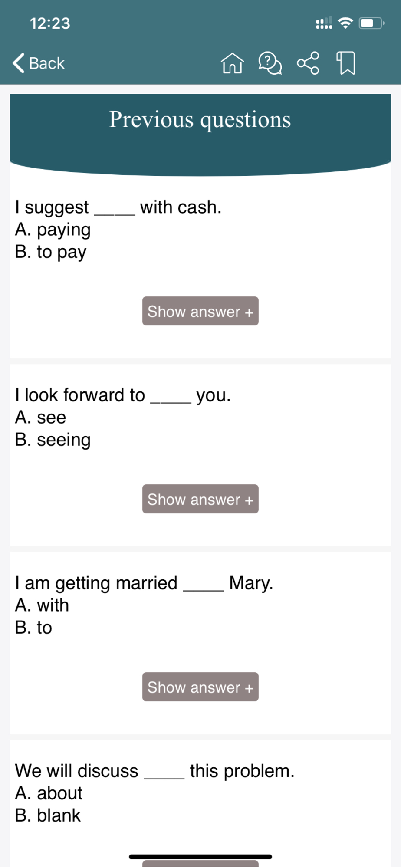The width and height of the screenshot is (401, 868).
Task: Choose option 'B. blank'
Action: click(48, 815)
